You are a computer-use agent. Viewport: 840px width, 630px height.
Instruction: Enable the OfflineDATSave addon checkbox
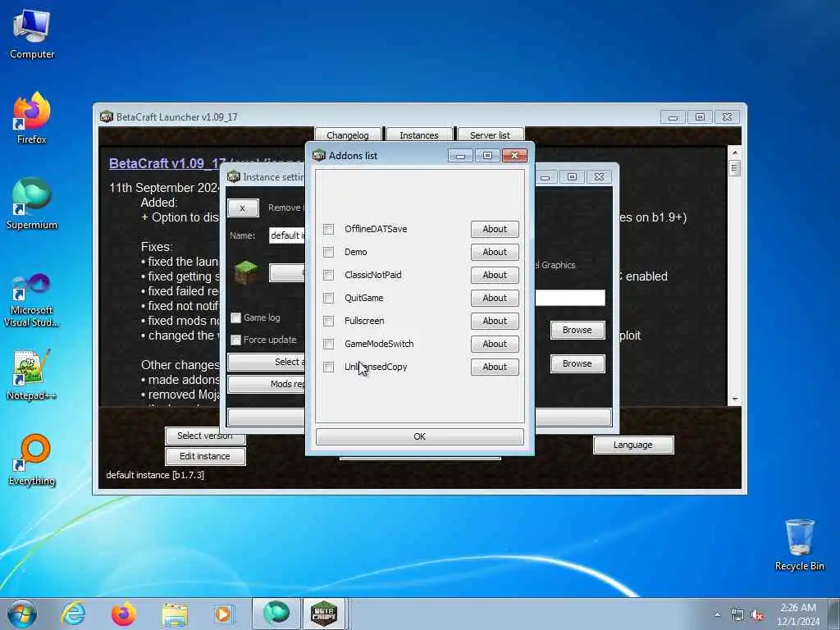click(x=328, y=230)
